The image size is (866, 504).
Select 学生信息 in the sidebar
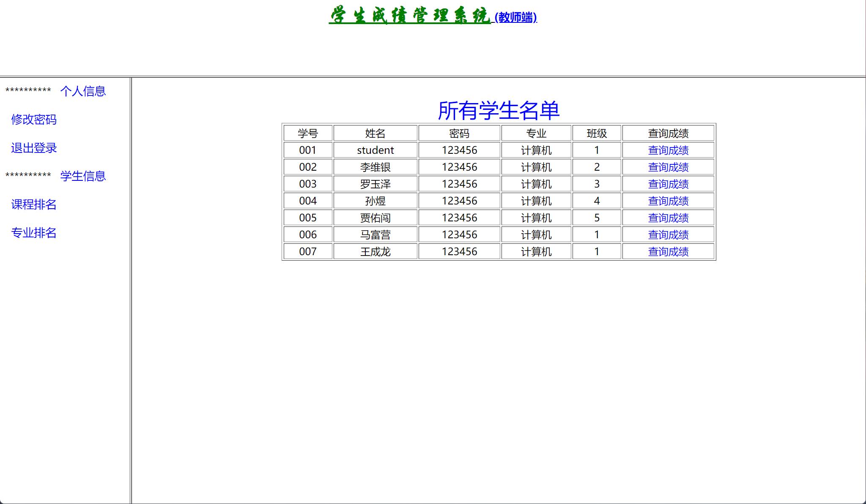click(x=83, y=176)
